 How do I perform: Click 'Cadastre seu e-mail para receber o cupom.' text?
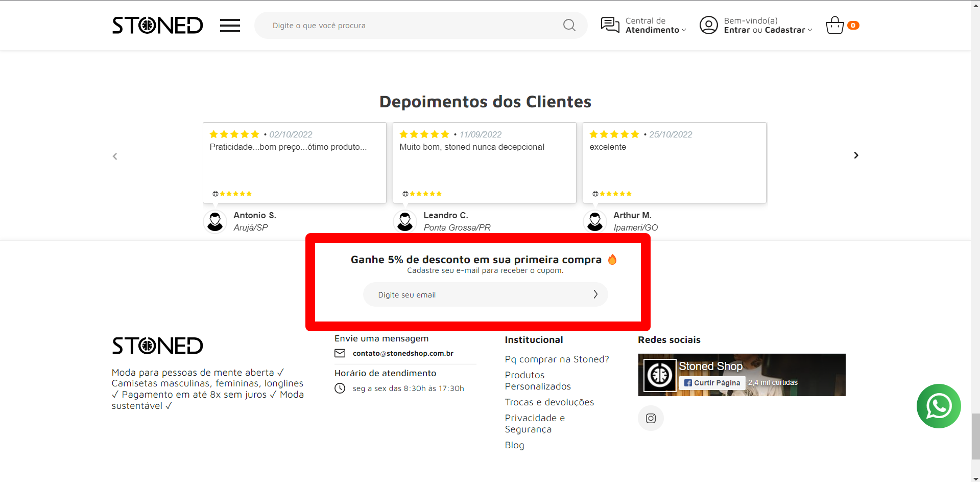pyautogui.click(x=485, y=270)
